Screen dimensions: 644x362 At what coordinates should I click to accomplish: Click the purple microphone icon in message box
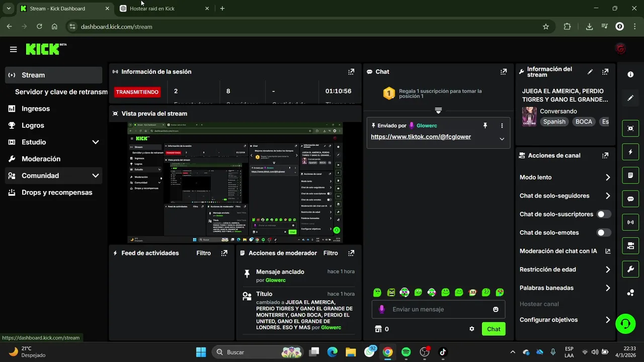381,309
